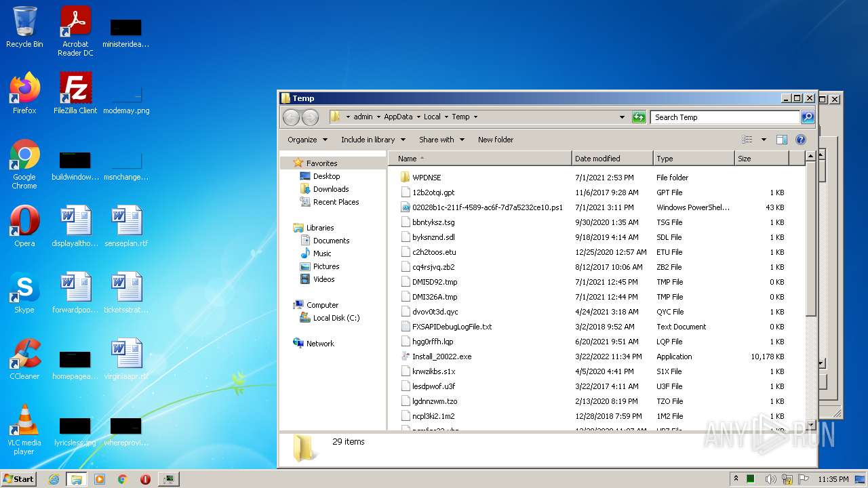Sort by Date modified column

[612, 159]
